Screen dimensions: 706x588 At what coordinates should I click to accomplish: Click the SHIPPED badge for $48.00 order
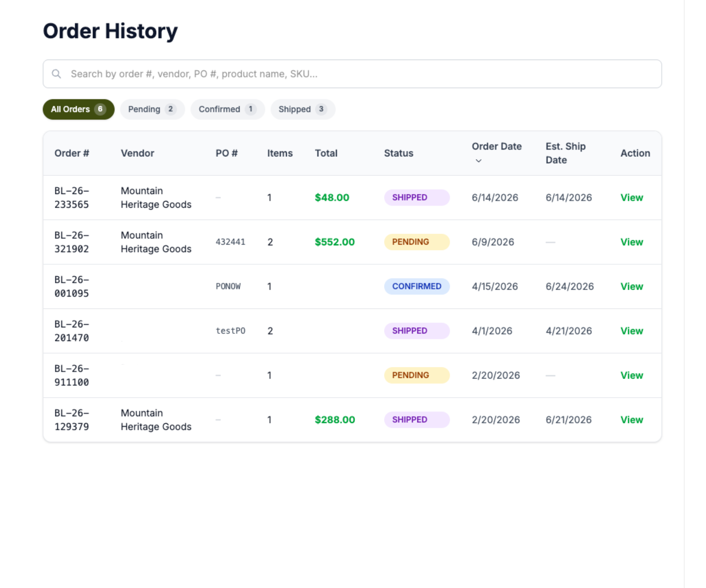tap(417, 198)
